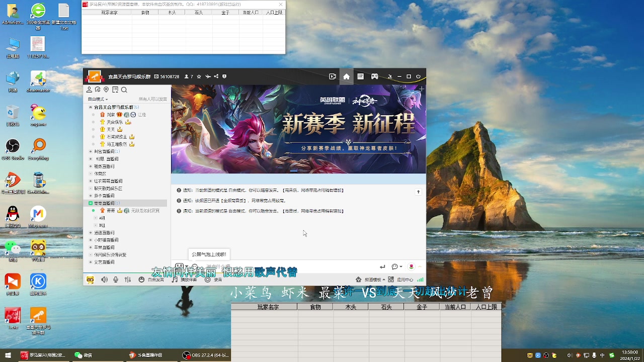Click the shield report icon in header

click(224, 76)
